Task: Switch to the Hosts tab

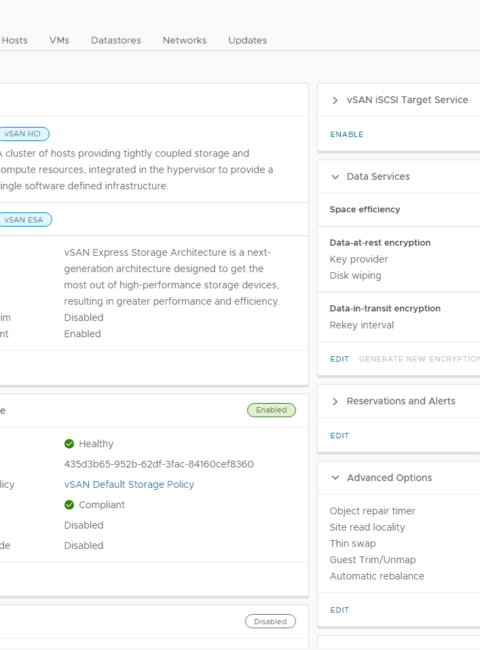Action: tap(15, 40)
